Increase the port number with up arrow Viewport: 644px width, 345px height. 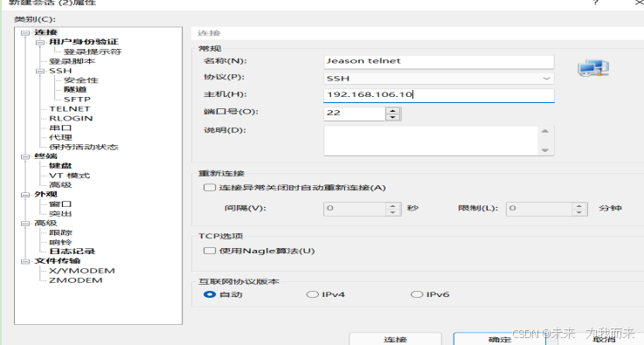[392, 110]
